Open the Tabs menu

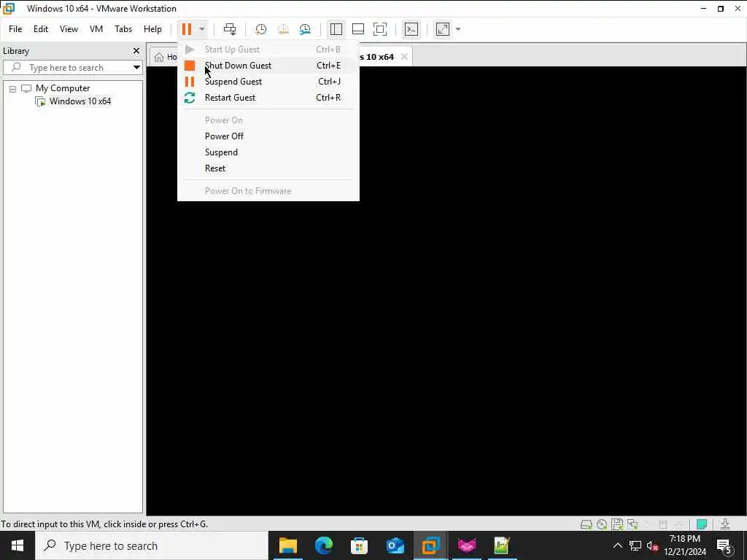pyautogui.click(x=123, y=29)
